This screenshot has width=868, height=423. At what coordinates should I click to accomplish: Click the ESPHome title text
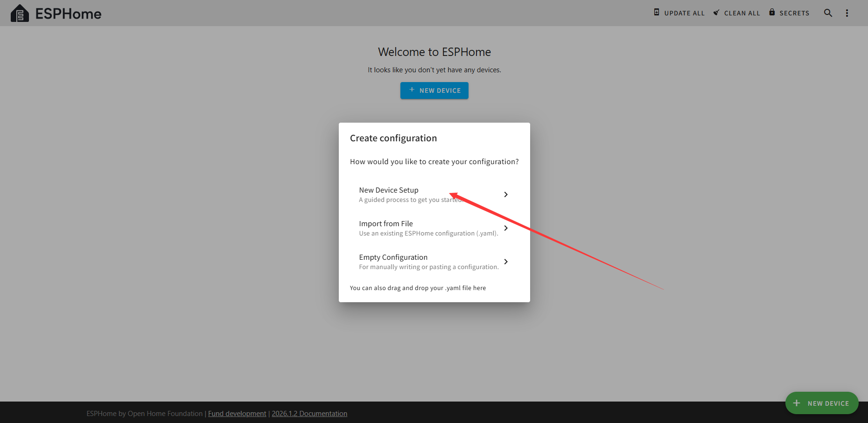(68, 14)
